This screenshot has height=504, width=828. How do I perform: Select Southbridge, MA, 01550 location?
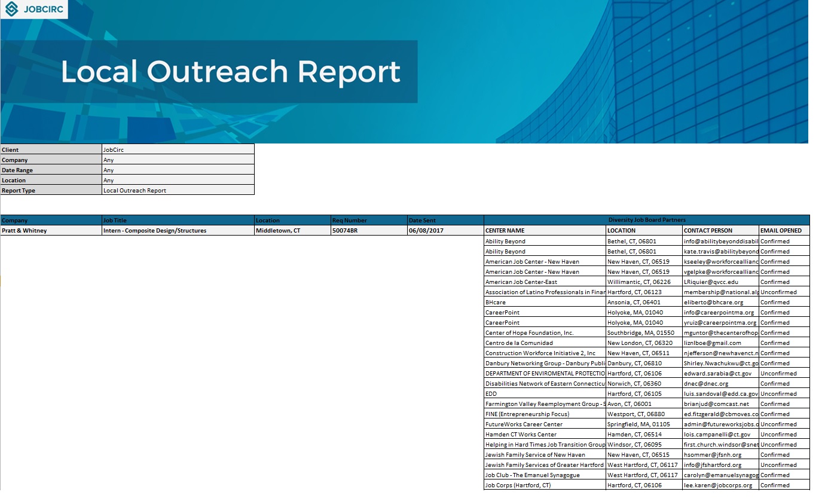644,332
